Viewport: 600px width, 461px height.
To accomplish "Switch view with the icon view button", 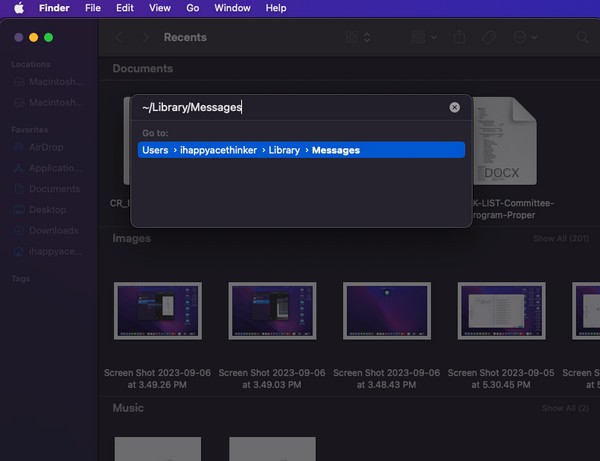I will coord(352,37).
